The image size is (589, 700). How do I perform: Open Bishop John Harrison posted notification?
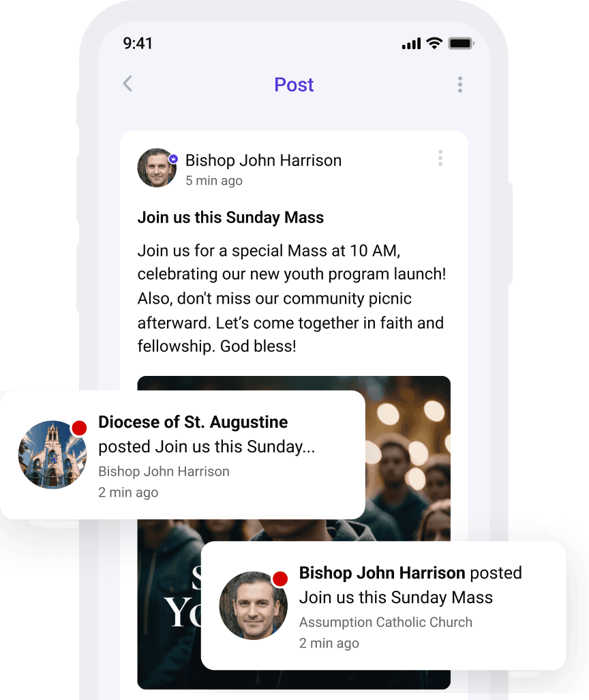pos(384,606)
